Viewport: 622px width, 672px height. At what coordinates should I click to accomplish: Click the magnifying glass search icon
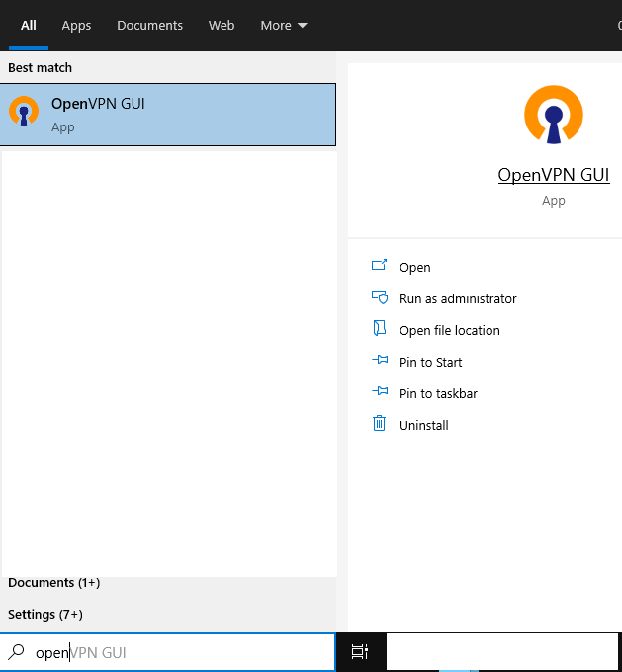tap(16, 652)
